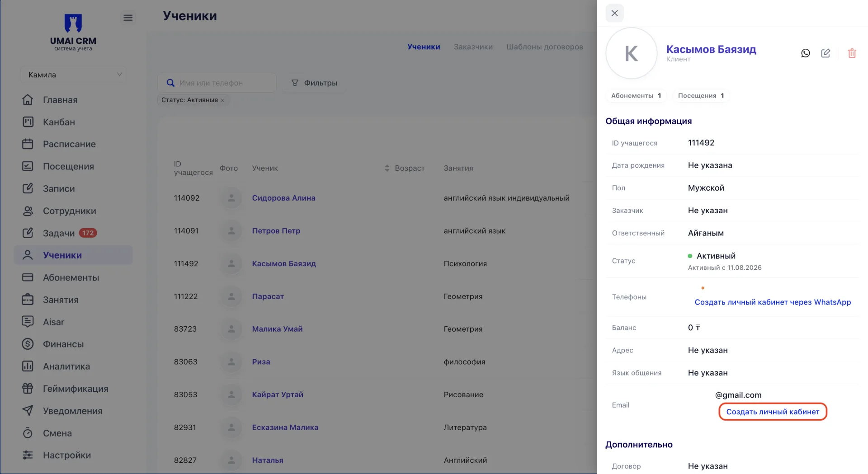Image resolution: width=868 pixels, height=474 pixels.
Task: Open student Петров Петр
Action: click(x=276, y=231)
